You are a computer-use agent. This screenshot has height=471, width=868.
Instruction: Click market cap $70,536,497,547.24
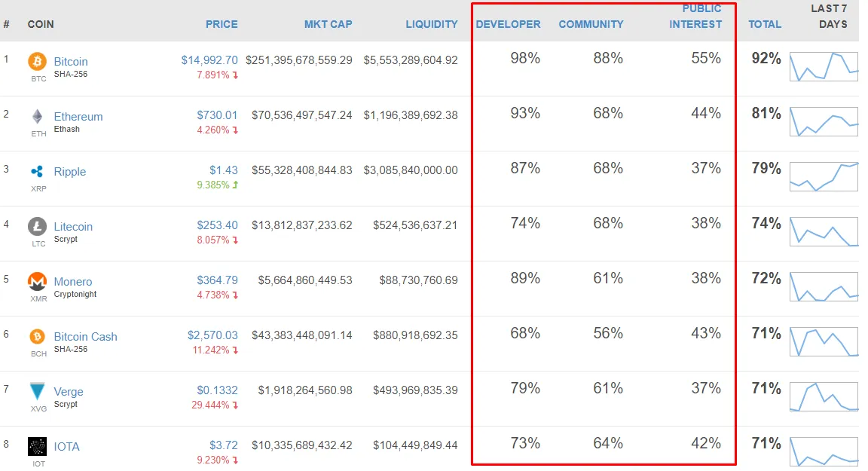[x=301, y=115]
